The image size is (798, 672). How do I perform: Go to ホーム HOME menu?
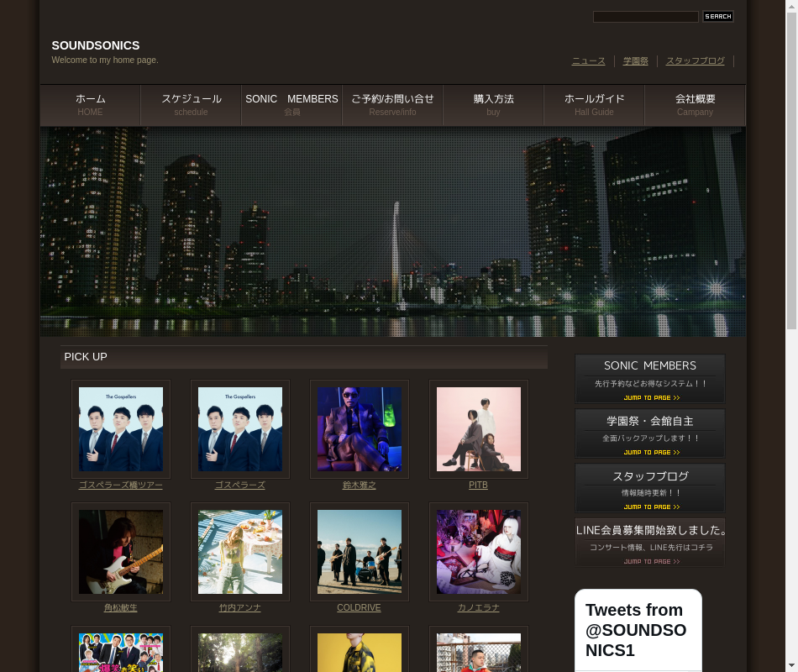point(90,105)
